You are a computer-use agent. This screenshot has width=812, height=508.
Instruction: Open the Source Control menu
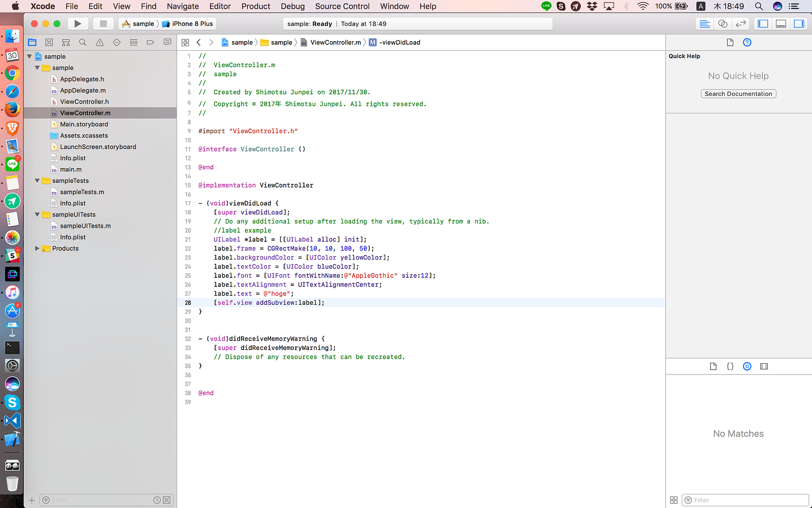(342, 6)
